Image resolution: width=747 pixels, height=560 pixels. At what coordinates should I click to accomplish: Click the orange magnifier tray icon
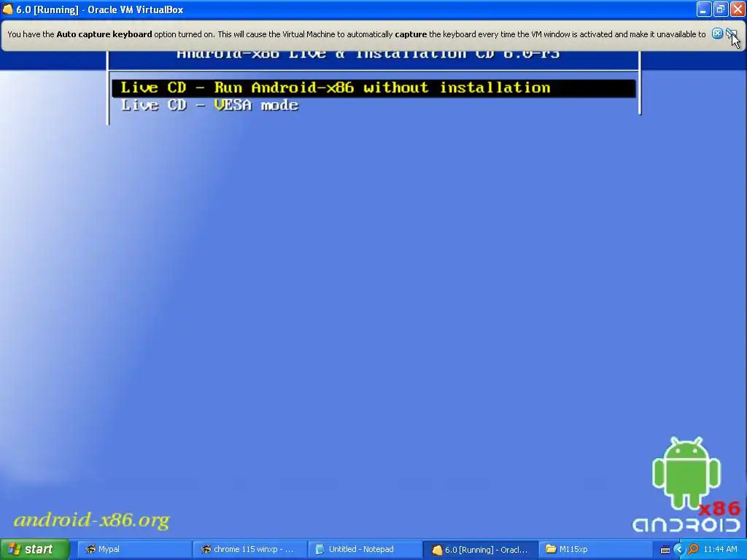click(693, 550)
